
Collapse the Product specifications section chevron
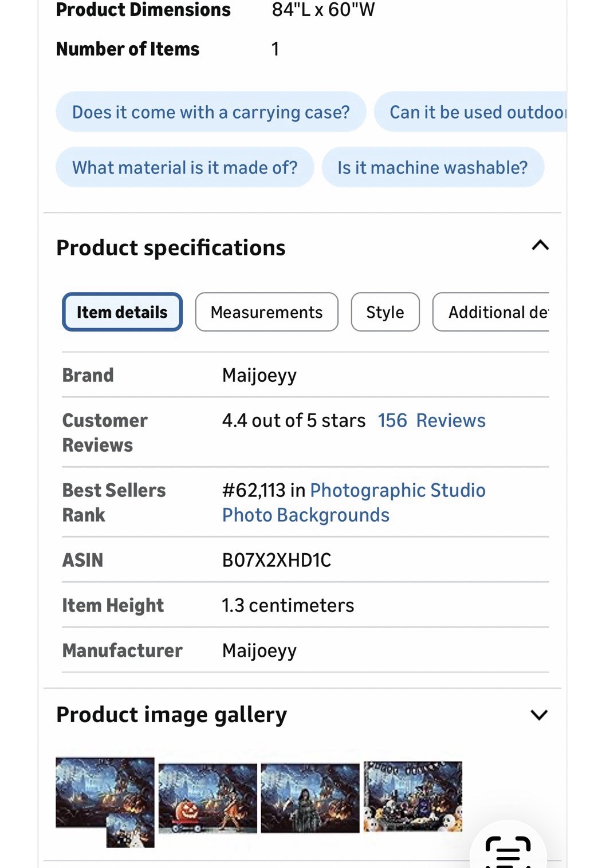click(540, 246)
